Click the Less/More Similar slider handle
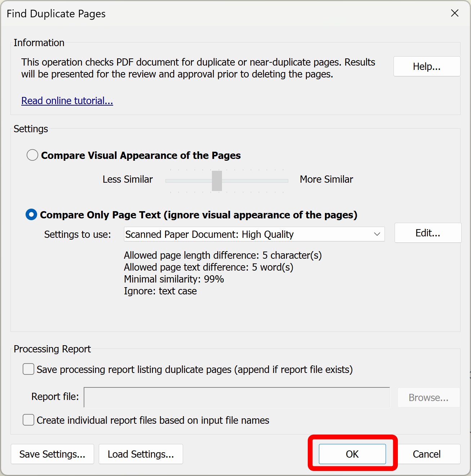The height and width of the screenshot is (476, 471). (217, 181)
